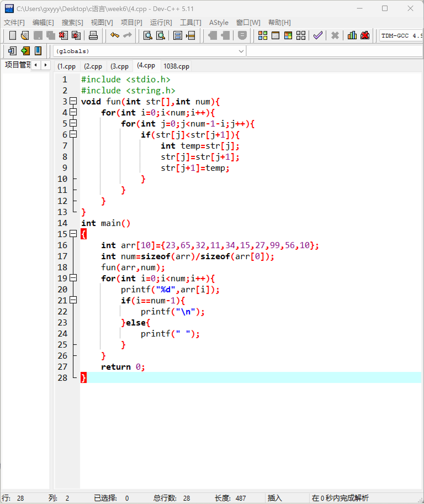424x504 pixels.
Task: Click the New source file icon
Action: [12, 35]
